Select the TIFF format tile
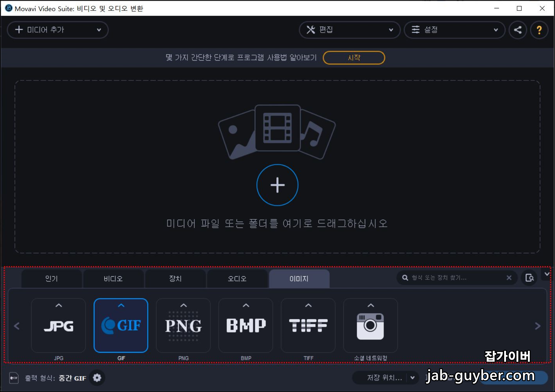 308,325
